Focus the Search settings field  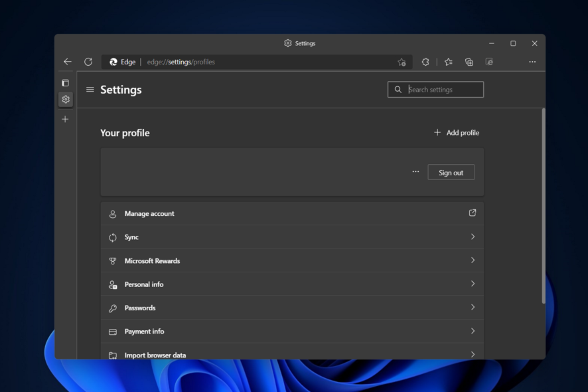pos(436,90)
